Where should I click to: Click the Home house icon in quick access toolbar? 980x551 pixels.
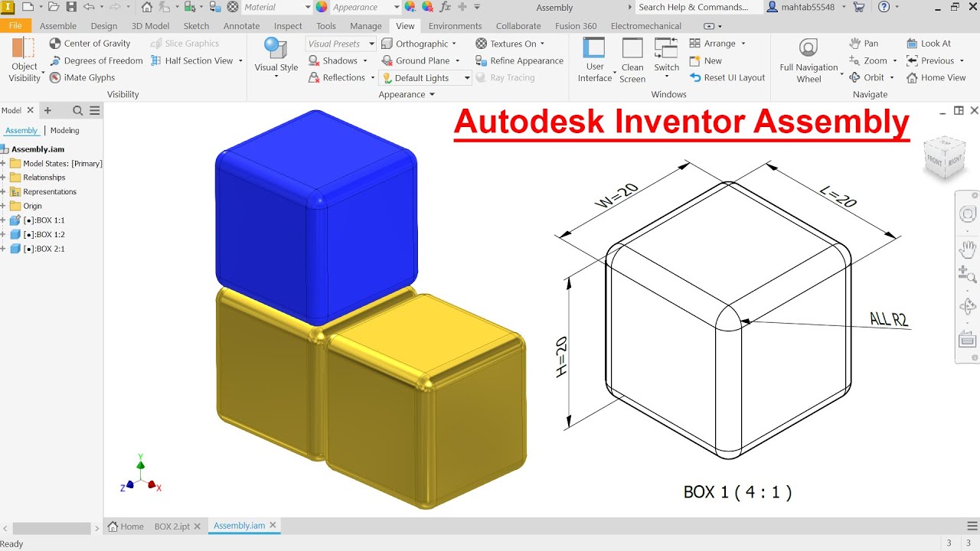tap(147, 7)
